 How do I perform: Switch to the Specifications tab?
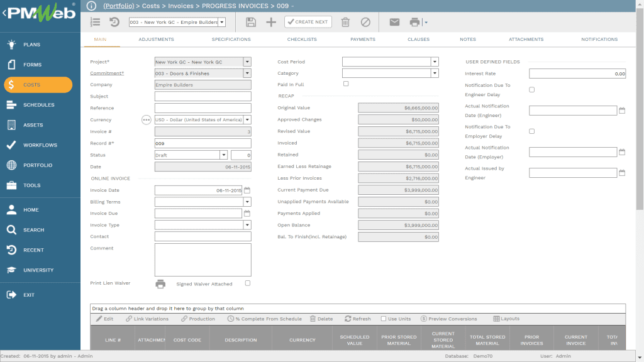(x=231, y=40)
